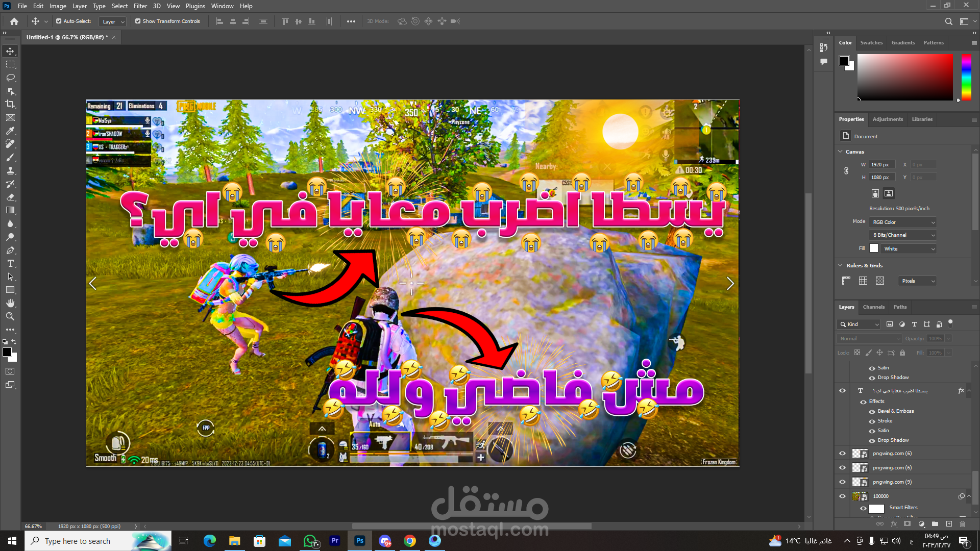Viewport: 980px width, 551px height.
Task: Select the Eyedropper tool
Action: 10,131
